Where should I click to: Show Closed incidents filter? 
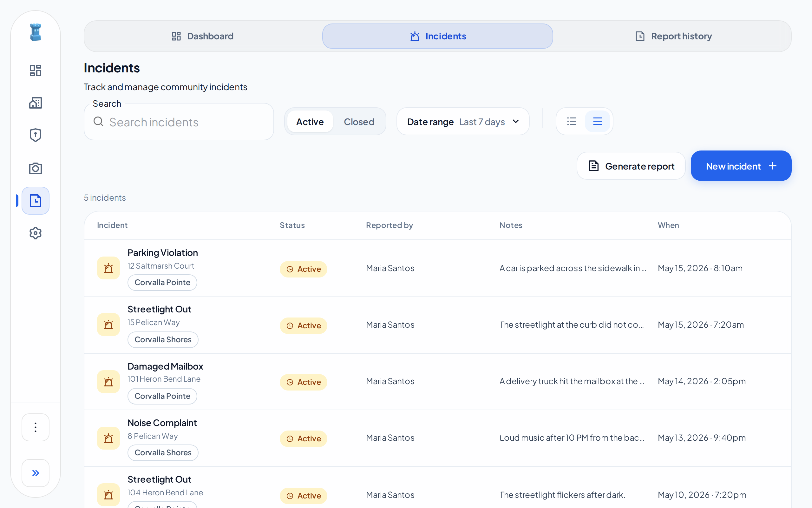[x=359, y=122]
